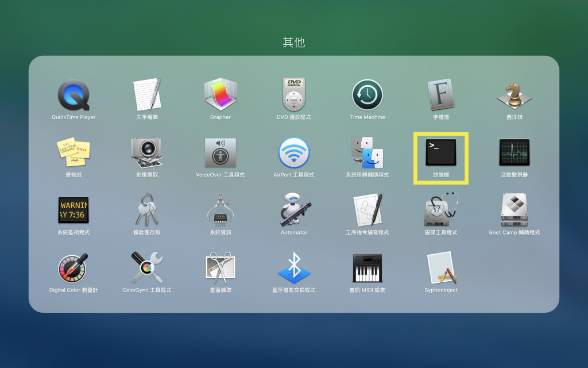588x368 pixels.
Task: Open 系統移轉輔助程式 Migration Assistant
Action: point(367,152)
